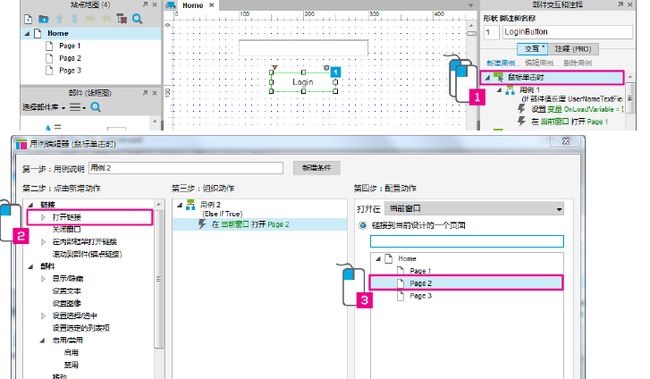Collapse the Widgets action group

click(31, 267)
